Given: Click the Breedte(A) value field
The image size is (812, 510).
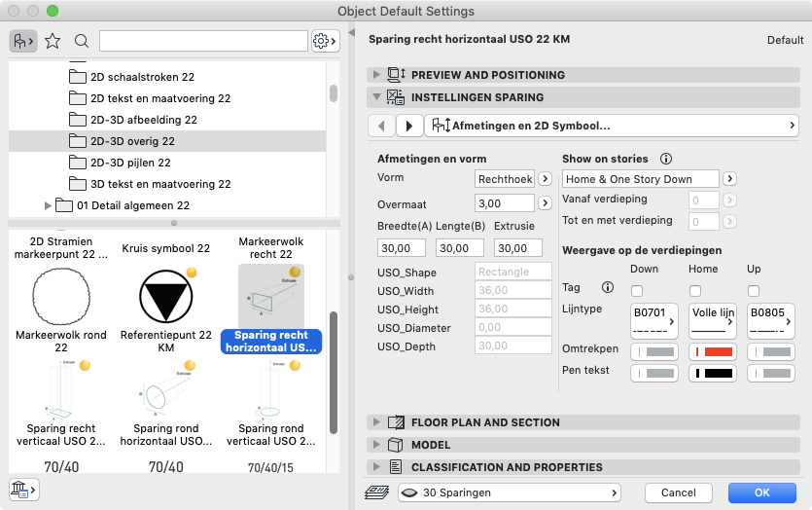Looking at the screenshot, I should click(x=402, y=248).
